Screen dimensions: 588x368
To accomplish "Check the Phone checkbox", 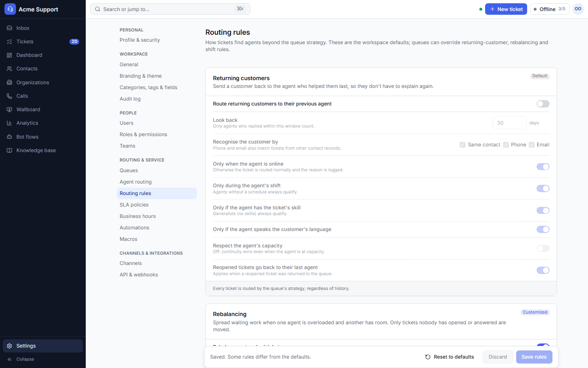I will pyautogui.click(x=506, y=145).
